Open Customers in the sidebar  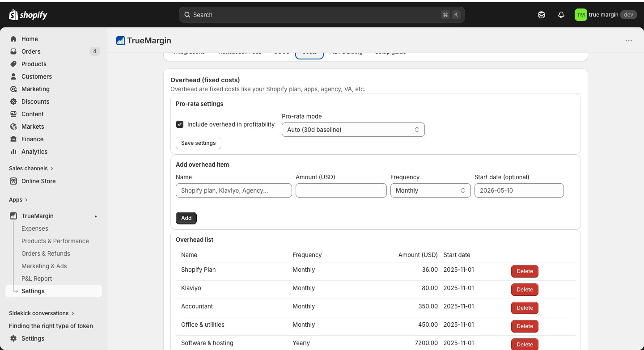click(x=54, y=76)
